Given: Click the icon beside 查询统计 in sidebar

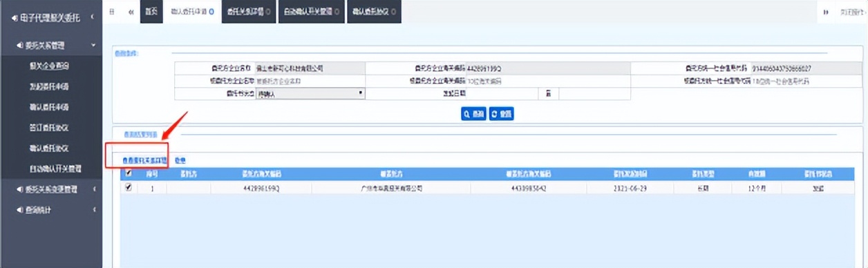Looking at the screenshot, I should pyautogui.click(x=19, y=209).
